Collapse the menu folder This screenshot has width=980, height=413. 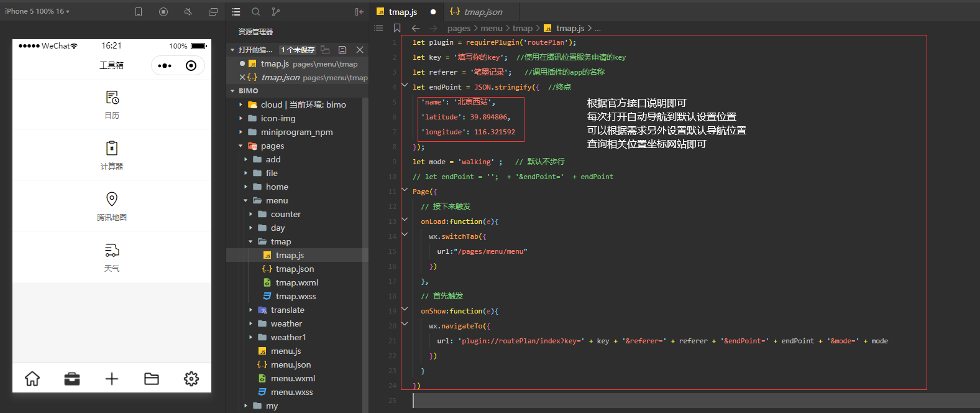pos(246,200)
